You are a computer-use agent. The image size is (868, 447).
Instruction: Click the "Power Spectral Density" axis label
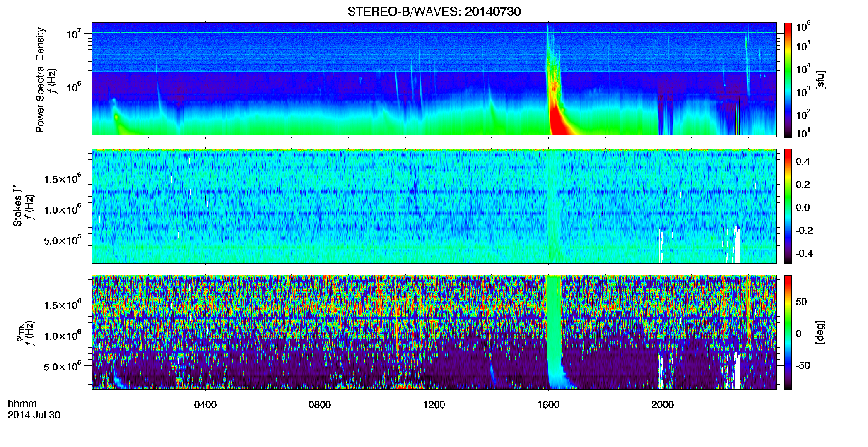[40, 80]
